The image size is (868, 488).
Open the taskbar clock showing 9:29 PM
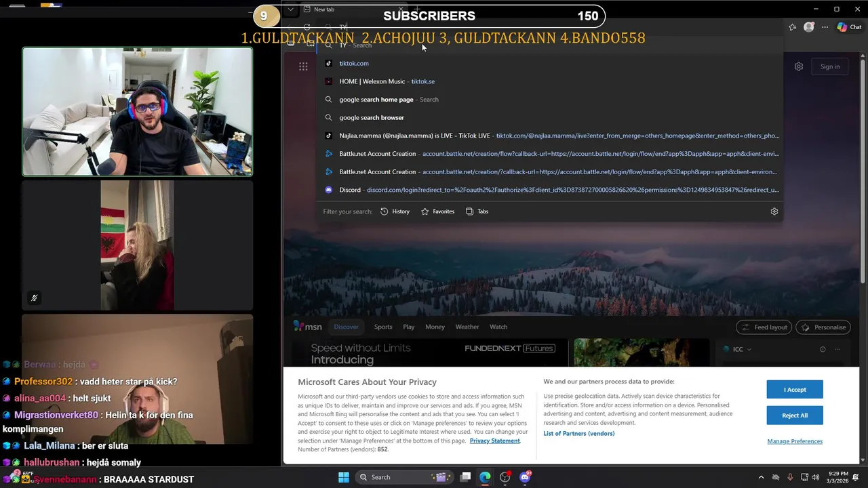[838, 477]
